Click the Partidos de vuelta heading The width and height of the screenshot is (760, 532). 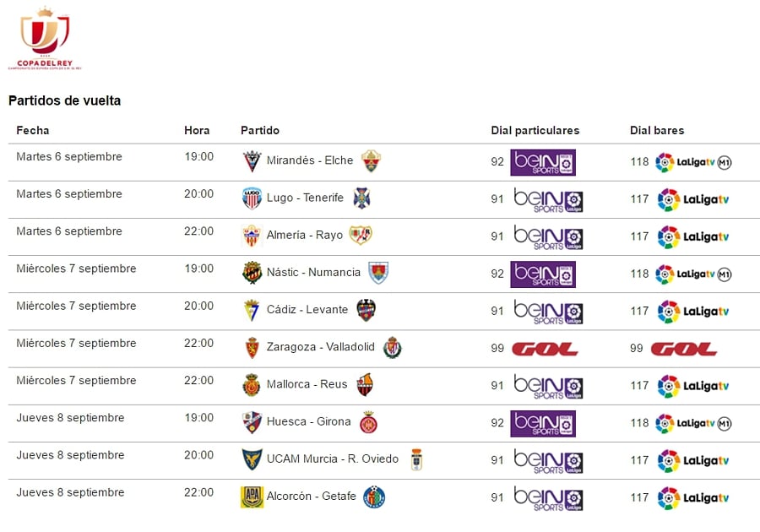(x=65, y=100)
